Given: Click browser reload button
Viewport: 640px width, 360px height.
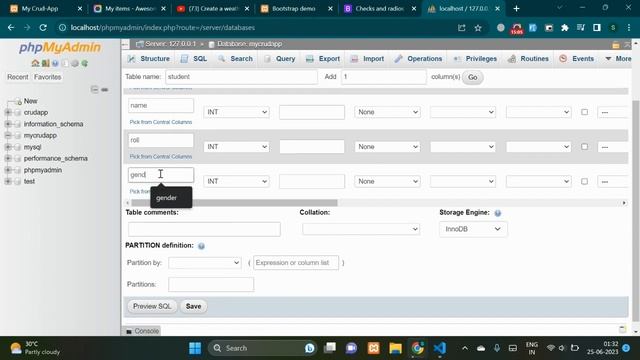Looking at the screenshot, I should tap(43, 27).
